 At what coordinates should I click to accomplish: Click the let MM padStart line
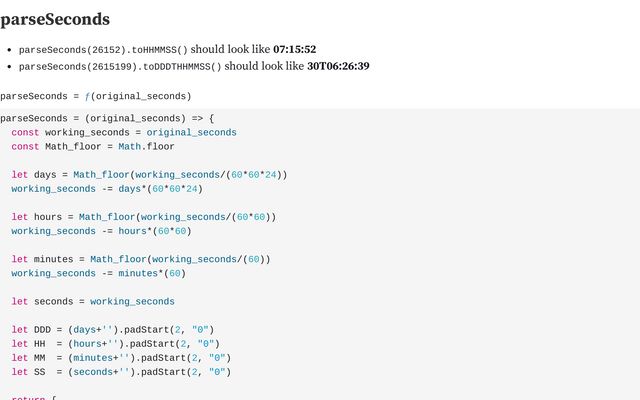point(121,358)
